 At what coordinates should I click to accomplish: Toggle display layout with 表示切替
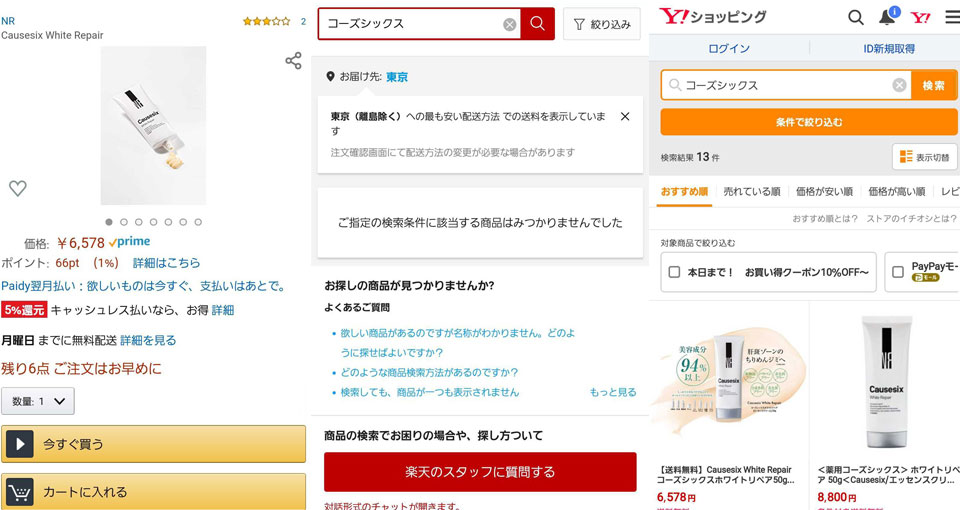point(924,157)
